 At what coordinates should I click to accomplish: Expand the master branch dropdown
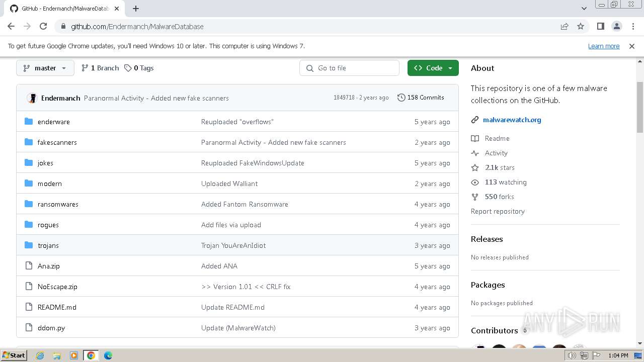click(45, 68)
